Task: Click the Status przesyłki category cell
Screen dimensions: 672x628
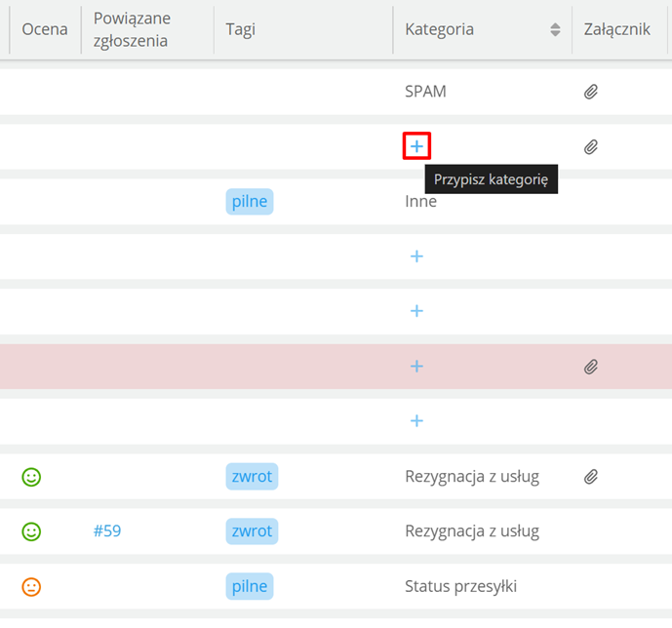Action: pyautogui.click(x=460, y=586)
